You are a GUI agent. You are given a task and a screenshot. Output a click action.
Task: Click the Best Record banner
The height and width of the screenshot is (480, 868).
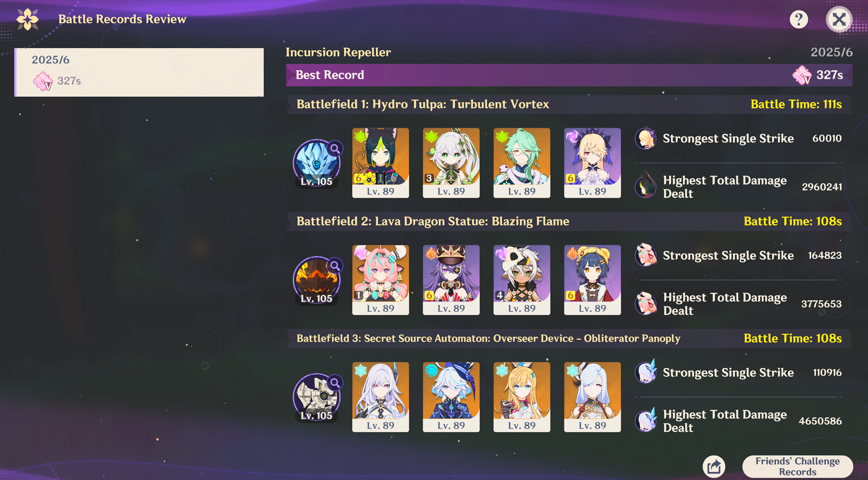click(x=569, y=75)
